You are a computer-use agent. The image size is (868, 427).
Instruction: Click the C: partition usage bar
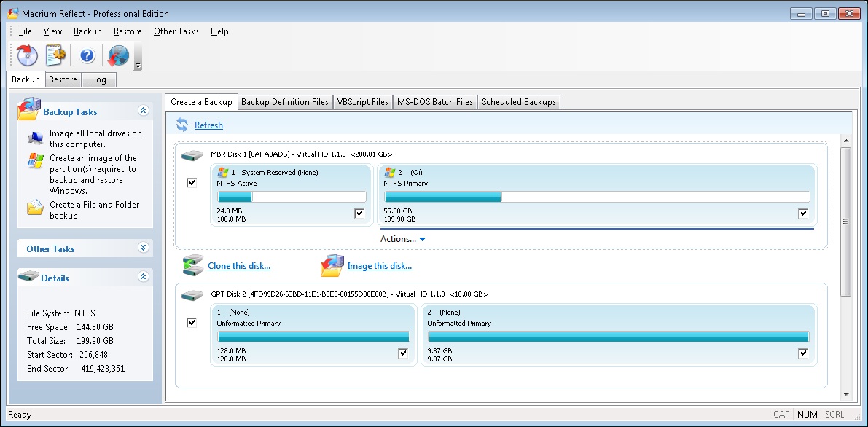[x=597, y=197]
